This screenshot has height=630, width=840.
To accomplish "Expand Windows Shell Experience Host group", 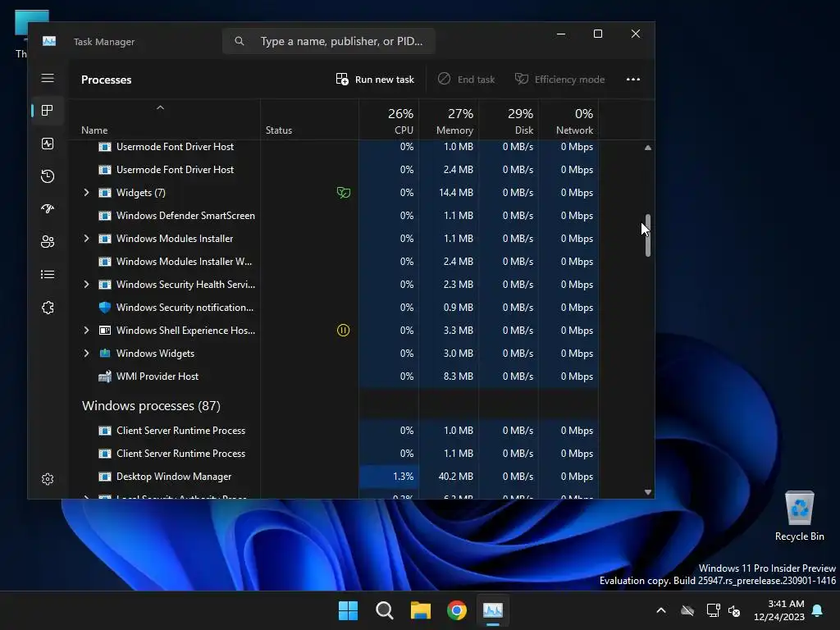I will (86, 331).
